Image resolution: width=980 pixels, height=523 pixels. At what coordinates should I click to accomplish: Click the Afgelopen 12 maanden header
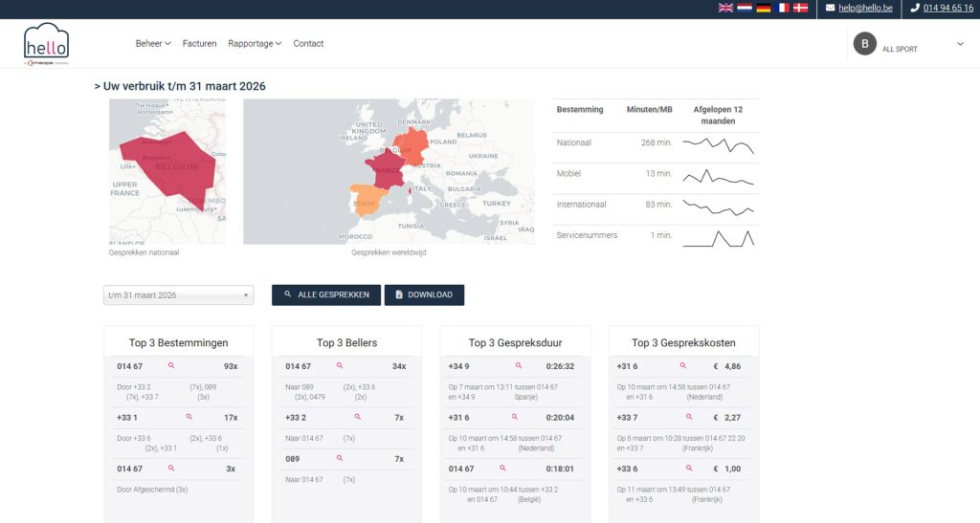(718, 116)
